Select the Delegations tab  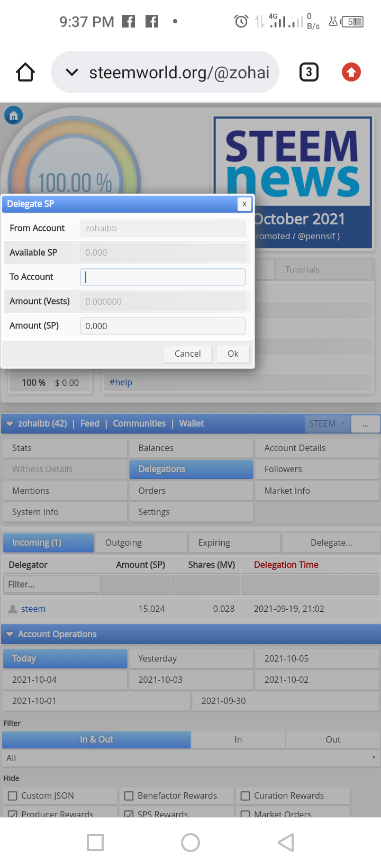pyautogui.click(x=191, y=469)
